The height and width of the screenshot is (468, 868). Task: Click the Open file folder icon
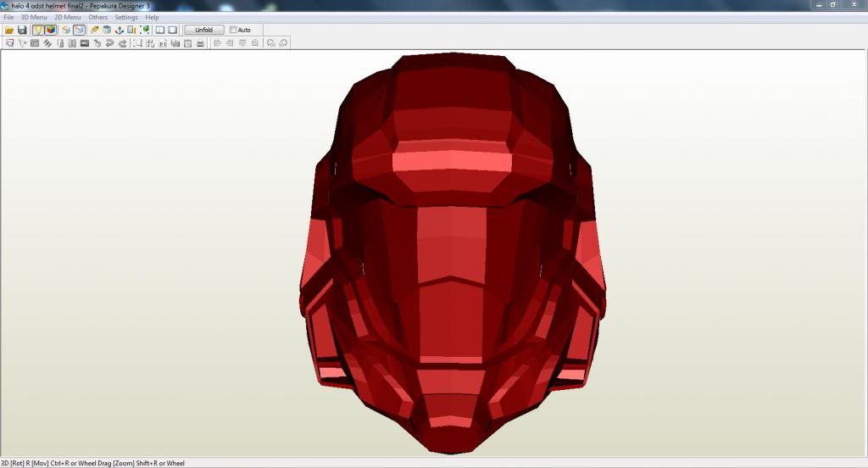click(x=9, y=30)
